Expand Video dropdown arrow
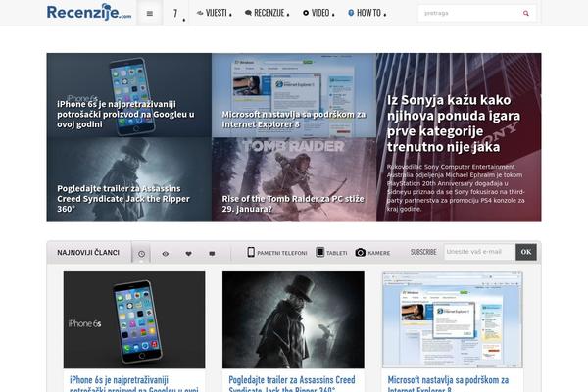 [x=333, y=16]
